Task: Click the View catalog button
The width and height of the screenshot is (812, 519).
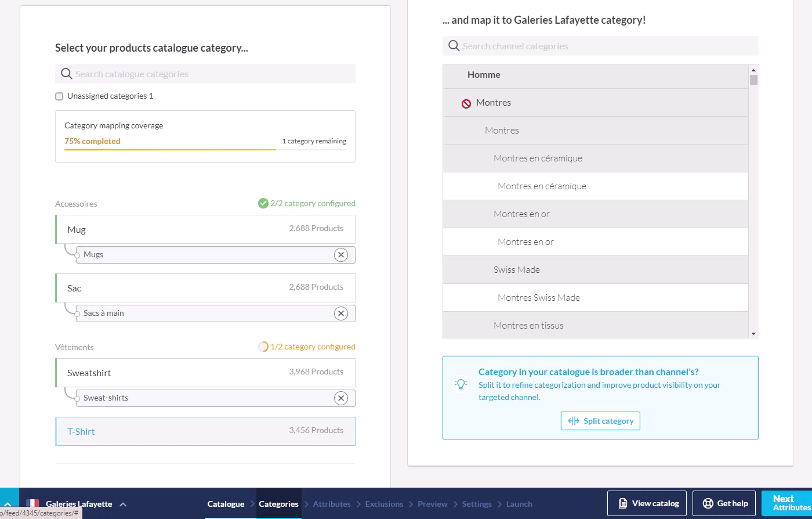Action: point(647,503)
